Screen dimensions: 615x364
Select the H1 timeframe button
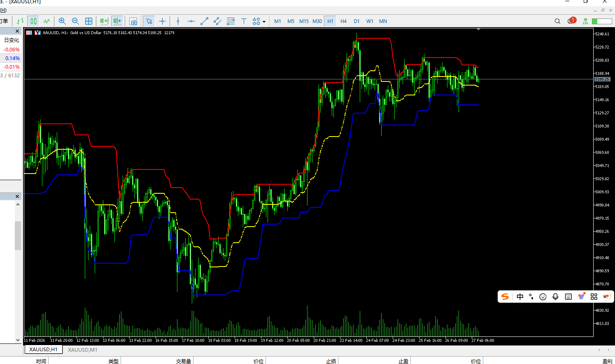(x=330, y=21)
